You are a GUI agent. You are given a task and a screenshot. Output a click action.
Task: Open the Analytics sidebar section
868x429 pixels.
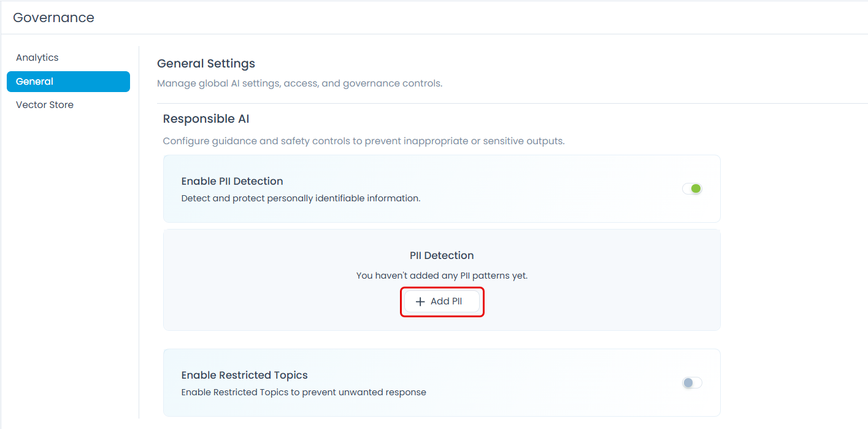[37, 58]
